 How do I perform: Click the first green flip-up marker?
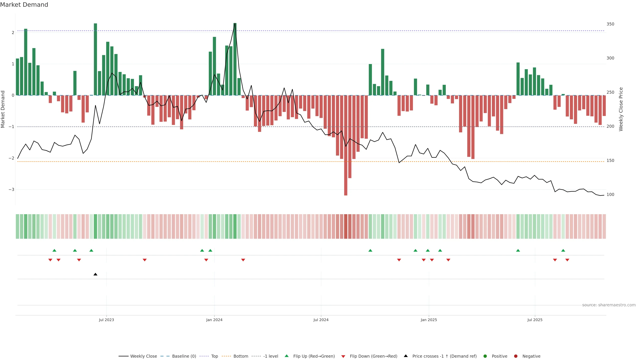(54, 250)
